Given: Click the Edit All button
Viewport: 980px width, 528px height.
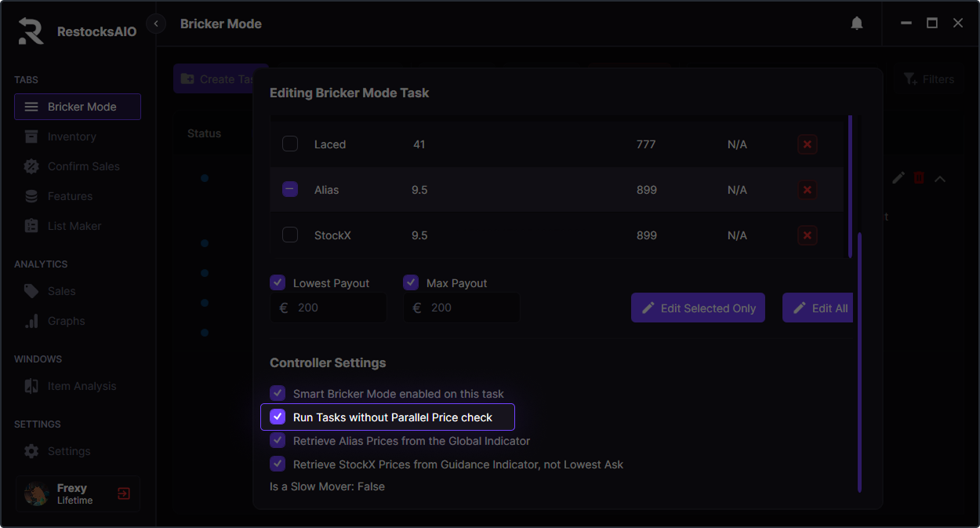Looking at the screenshot, I should tap(820, 308).
